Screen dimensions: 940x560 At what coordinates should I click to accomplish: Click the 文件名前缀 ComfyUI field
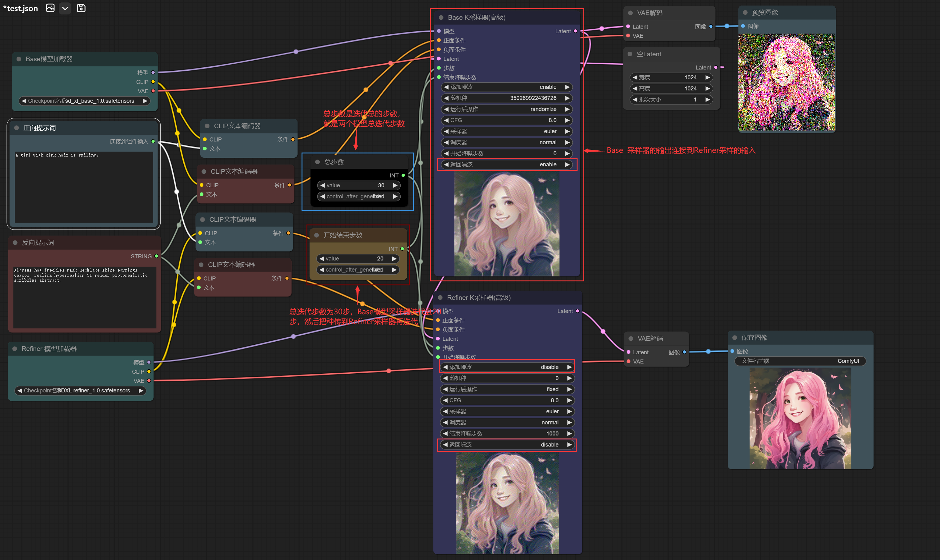pyautogui.click(x=800, y=361)
